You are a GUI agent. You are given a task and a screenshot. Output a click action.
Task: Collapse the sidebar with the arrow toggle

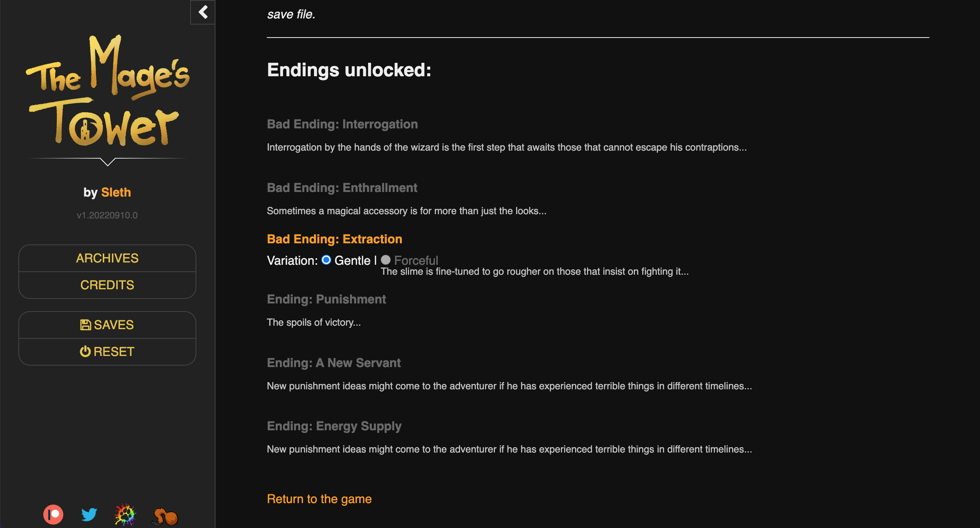click(x=203, y=12)
